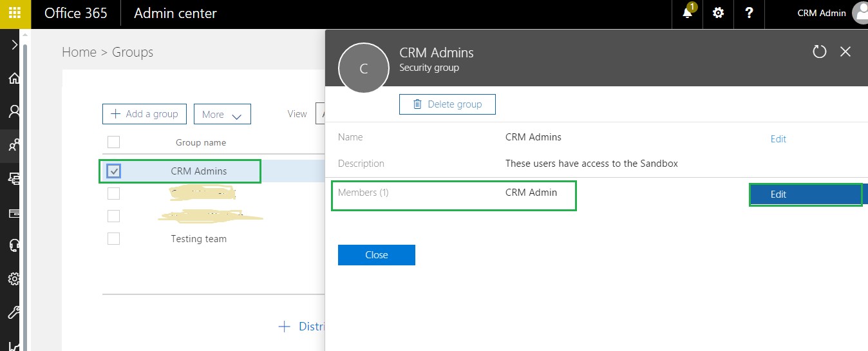Click CRM Admin username in top bar

pyautogui.click(x=822, y=13)
